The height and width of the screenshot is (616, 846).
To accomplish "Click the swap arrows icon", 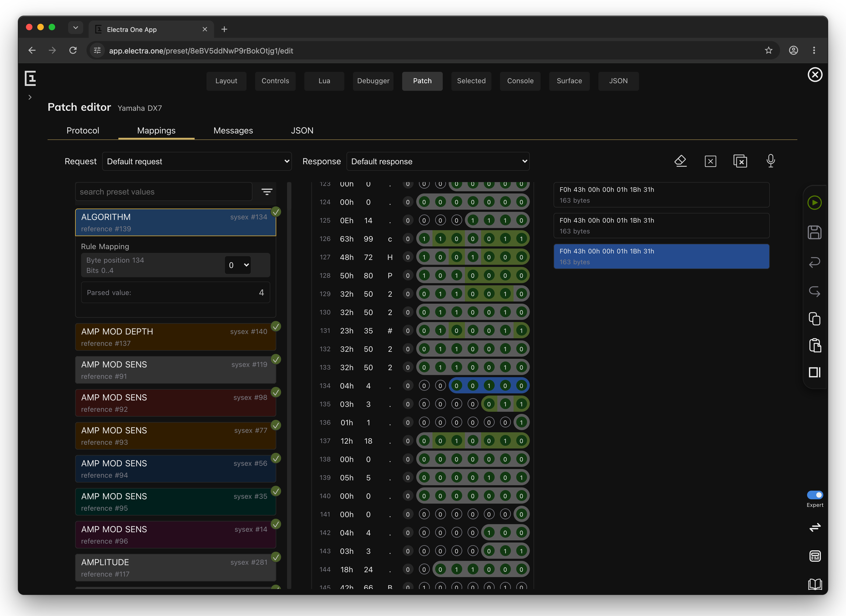I will point(815,527).
